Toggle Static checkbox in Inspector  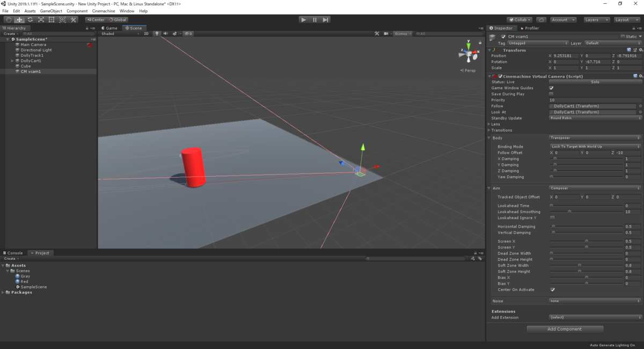point(623,37)
